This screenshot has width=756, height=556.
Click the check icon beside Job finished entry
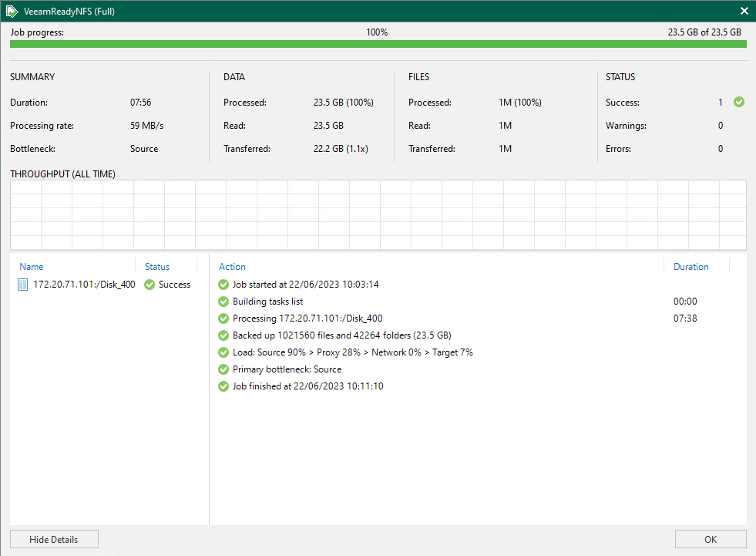pos(223,386)
